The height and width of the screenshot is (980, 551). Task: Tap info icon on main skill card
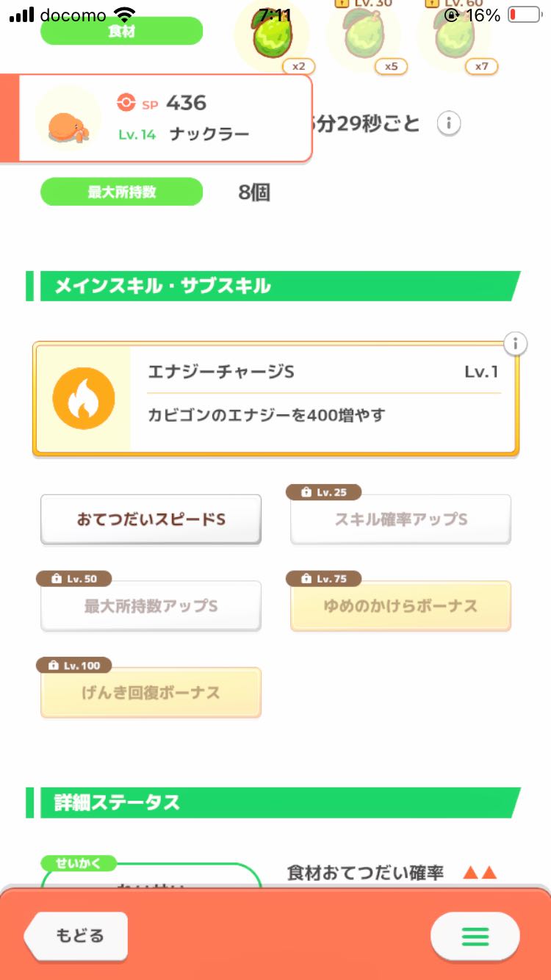pos(516,343)
